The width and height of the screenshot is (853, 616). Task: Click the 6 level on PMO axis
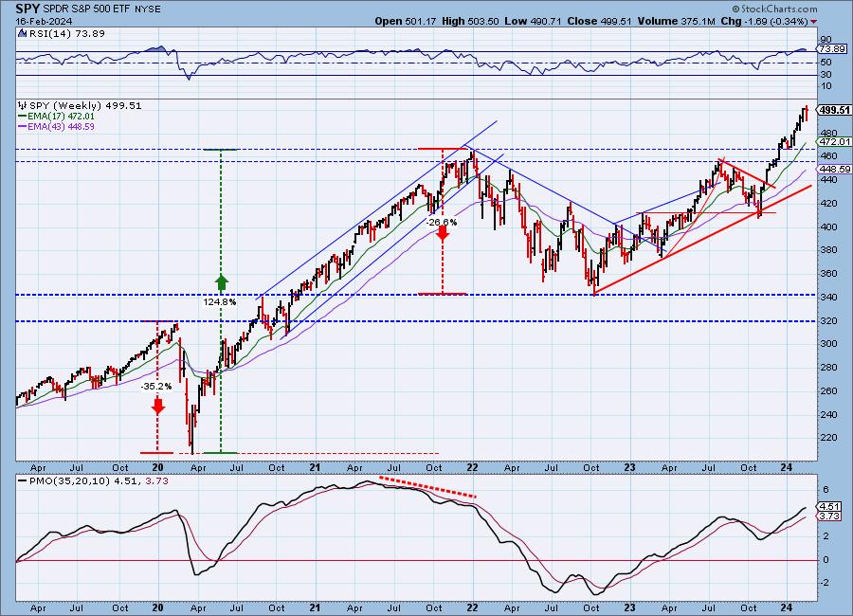(826, 490)
